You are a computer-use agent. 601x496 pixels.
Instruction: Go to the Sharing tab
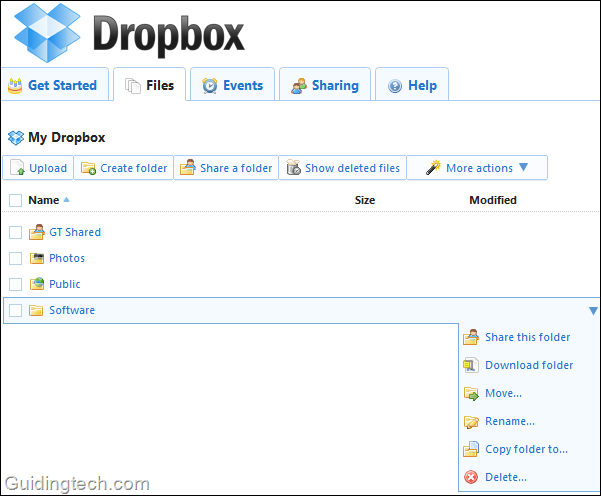click(x=325, y=84)
